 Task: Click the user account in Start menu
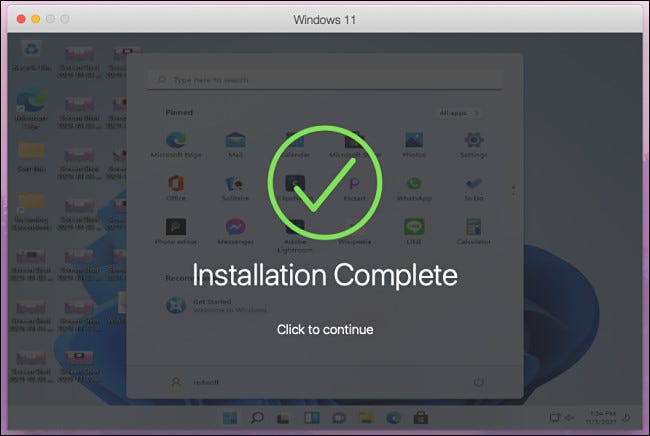(x=195, y=382)
